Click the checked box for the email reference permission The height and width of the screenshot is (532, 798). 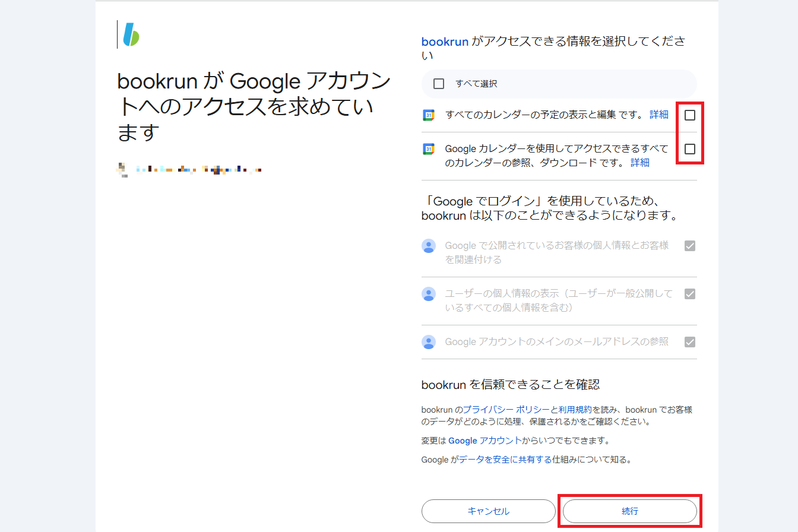689,341
